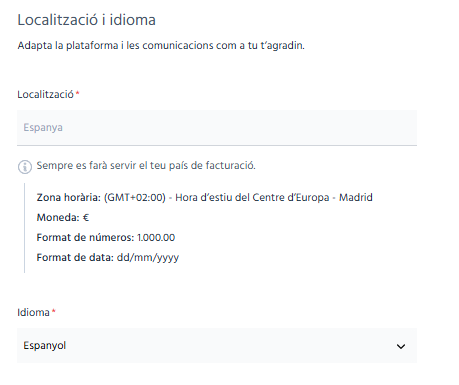Click the 1.000.00 number format value
The image size is (459, 385).
click(x=156, y=238)
